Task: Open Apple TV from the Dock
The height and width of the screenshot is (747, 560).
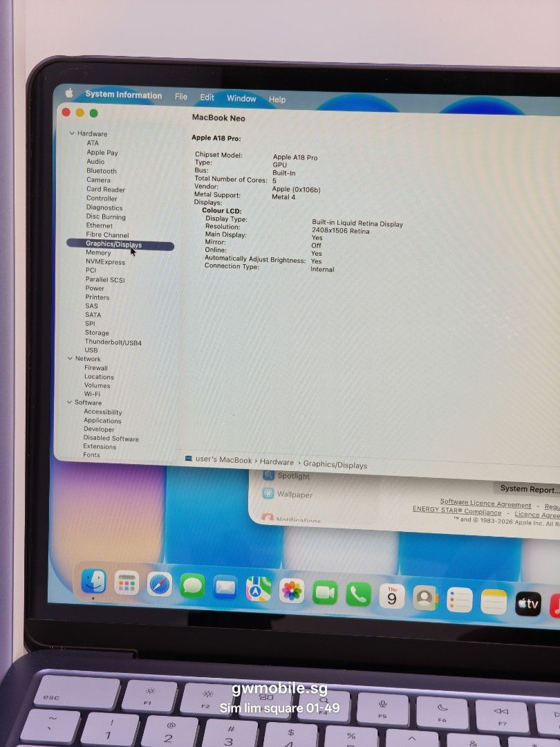Action: [x=528, y=604]
